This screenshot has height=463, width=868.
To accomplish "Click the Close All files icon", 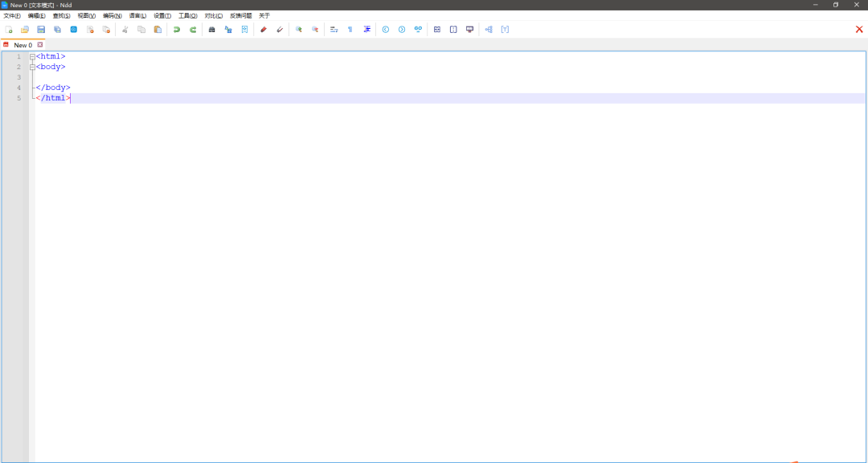I will click(106, 30).
